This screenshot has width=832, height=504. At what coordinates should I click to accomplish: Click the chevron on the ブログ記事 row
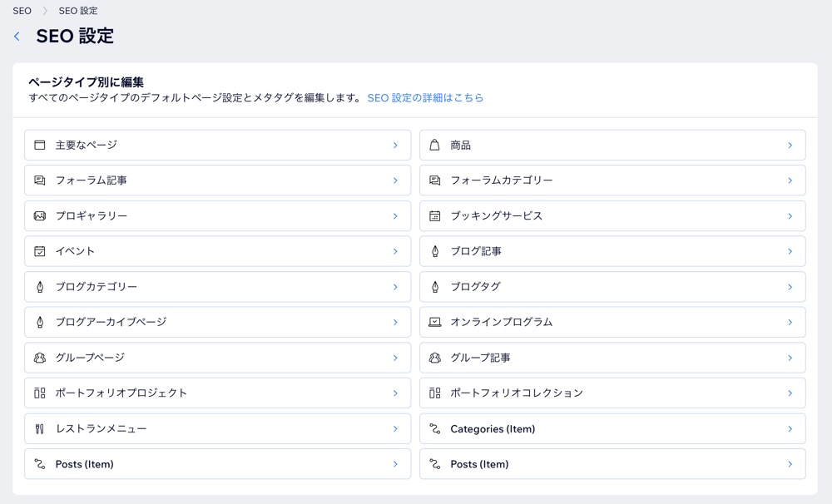[x=790, y=251]
